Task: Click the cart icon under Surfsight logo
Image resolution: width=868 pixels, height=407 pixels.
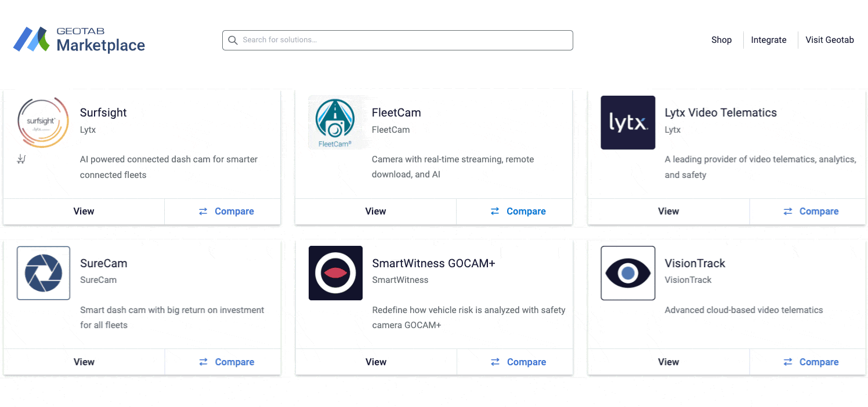Action: click(x=21, y=159)
